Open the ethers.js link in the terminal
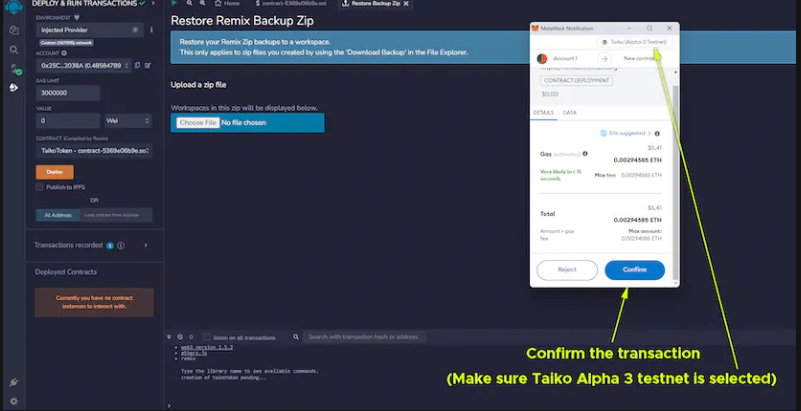Image resolution: width=801 pixels, height=411 pixels. click(x=194, y=353)
